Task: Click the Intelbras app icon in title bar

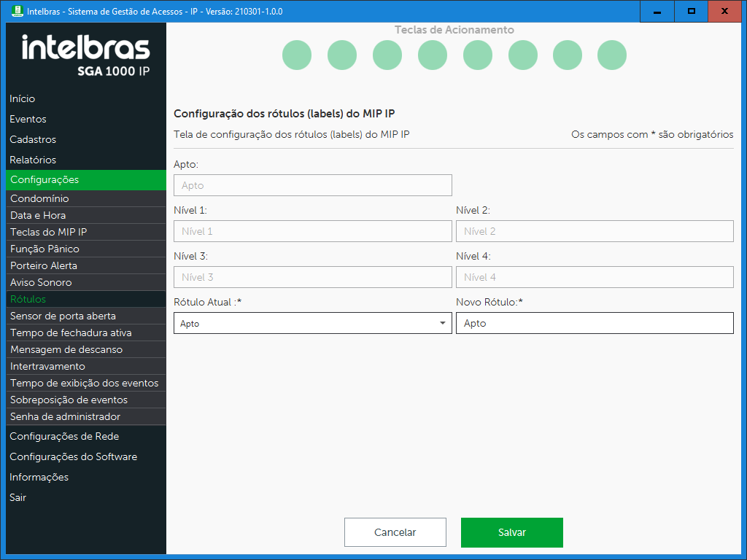Action: coord(18,12)
